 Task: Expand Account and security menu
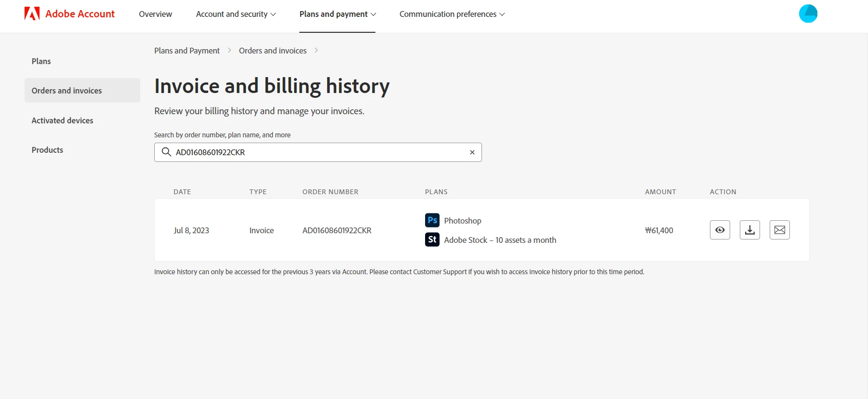click(x=236, y=14)
